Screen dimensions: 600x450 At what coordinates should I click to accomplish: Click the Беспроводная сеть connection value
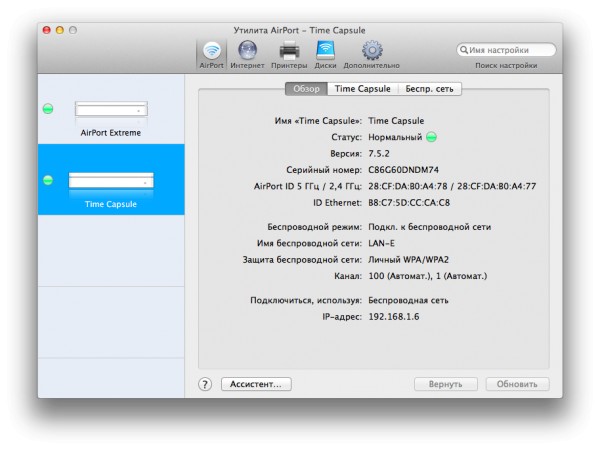coord(408,300)
